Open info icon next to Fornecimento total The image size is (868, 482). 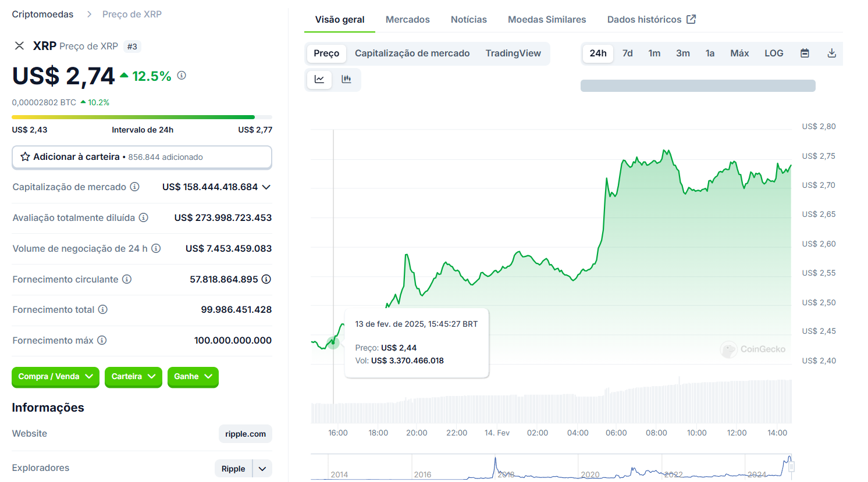[x=102, y=309]
